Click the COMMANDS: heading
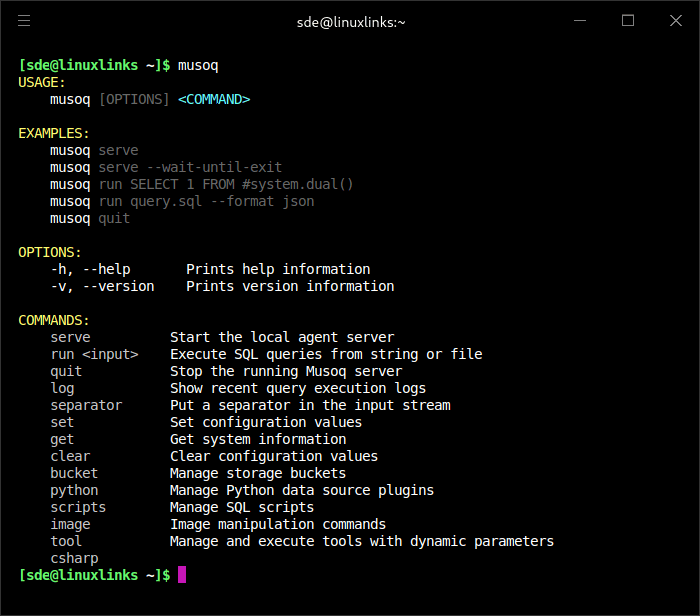 54,320
